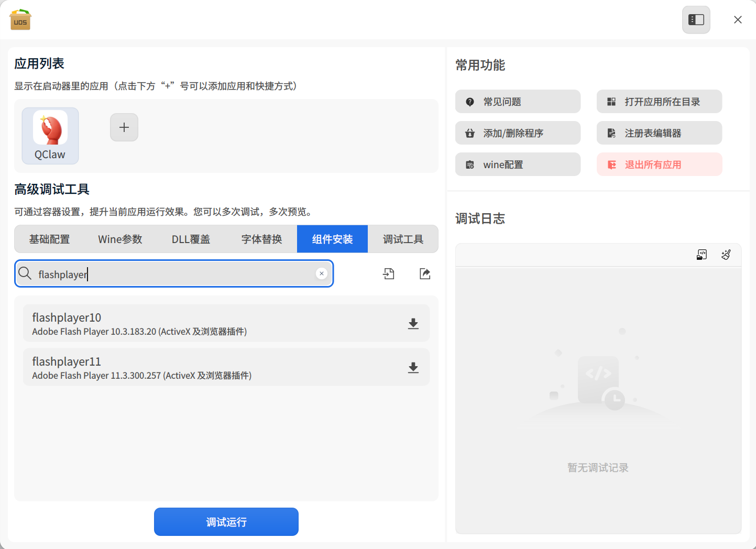Click the import configuration icon beside search
This screenshot has width=756, height=549.
pyautogui.click(x=389, y=273)
